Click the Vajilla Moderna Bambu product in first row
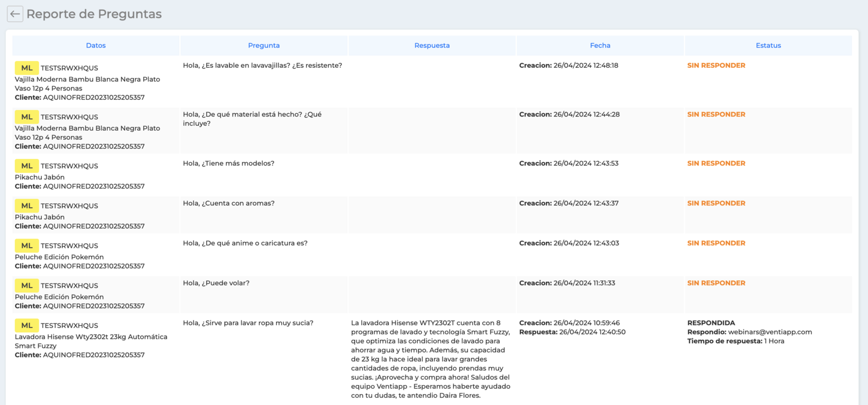Screen dimensions: 868x405 [87, 83]
